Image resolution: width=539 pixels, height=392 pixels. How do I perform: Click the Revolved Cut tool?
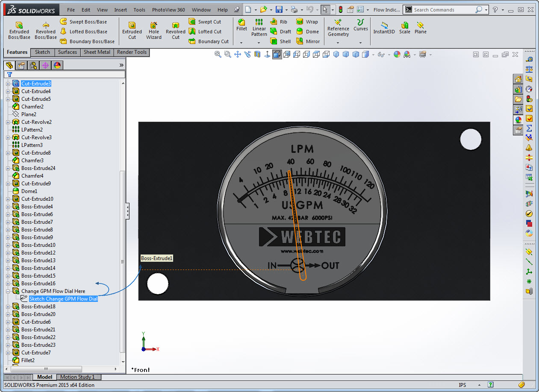(176, 30)
